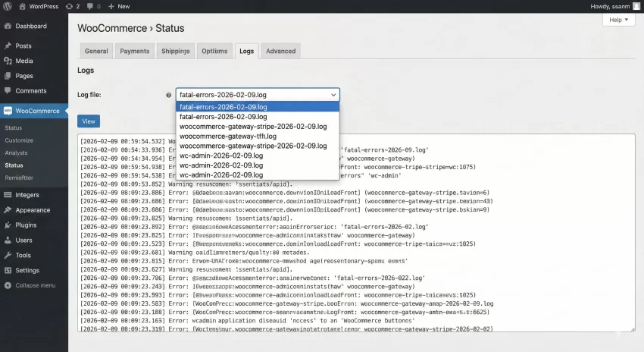Choose woocommerce-gateway-tfft.log from list
Viewport: 644px width, 352px height.
point(258,136)
